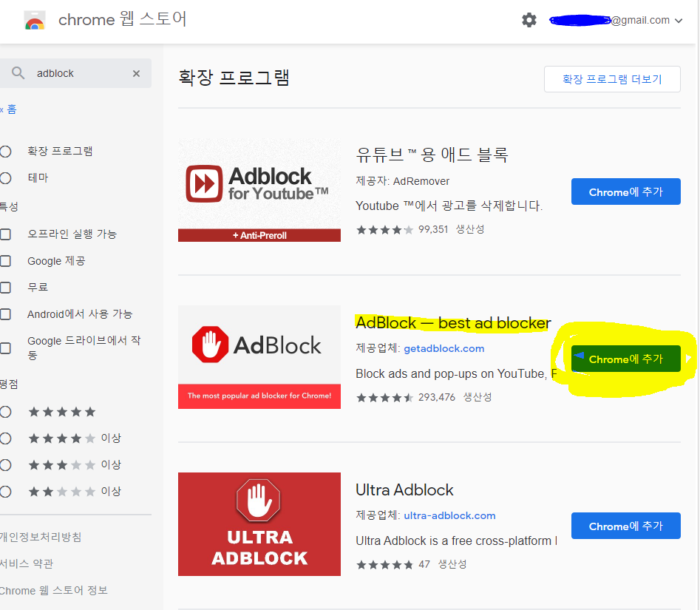This screenshot has width=700, height=610.
Task: Click the 47 star rating of Ultra Adblock
Action: coord(393,564)
